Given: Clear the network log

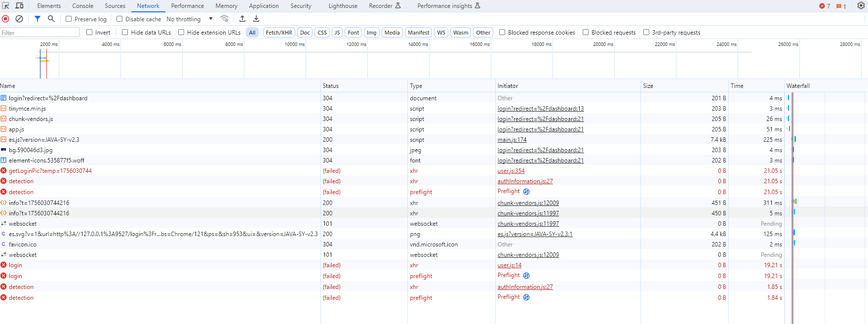Looking at the screenshot, I should point(19,19).
